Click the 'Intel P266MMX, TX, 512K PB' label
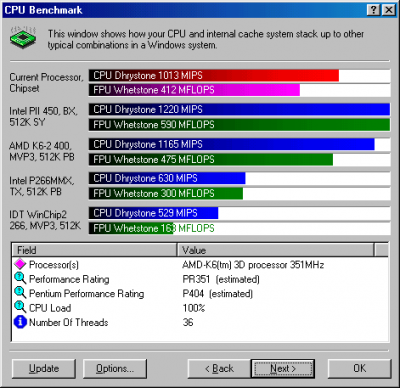Viewport: 400px width, 388px height. click(x=42, y=186)
